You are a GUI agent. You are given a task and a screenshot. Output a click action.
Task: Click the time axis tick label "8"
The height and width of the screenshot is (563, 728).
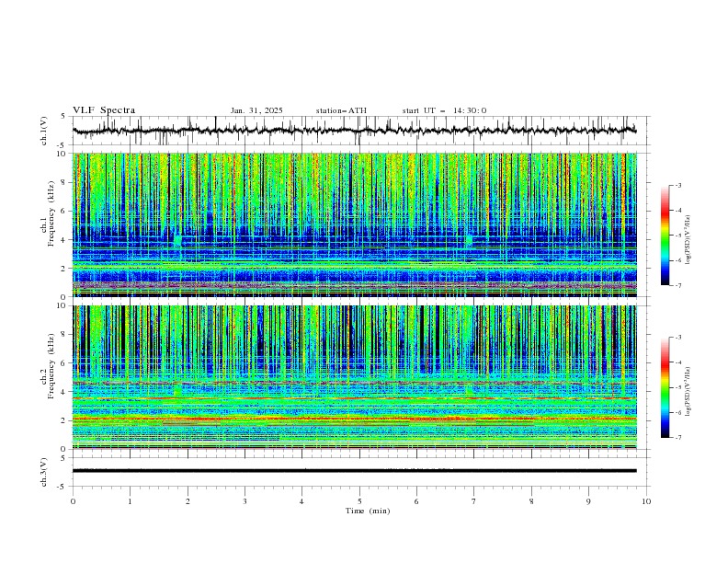click(x=531, y=501)
